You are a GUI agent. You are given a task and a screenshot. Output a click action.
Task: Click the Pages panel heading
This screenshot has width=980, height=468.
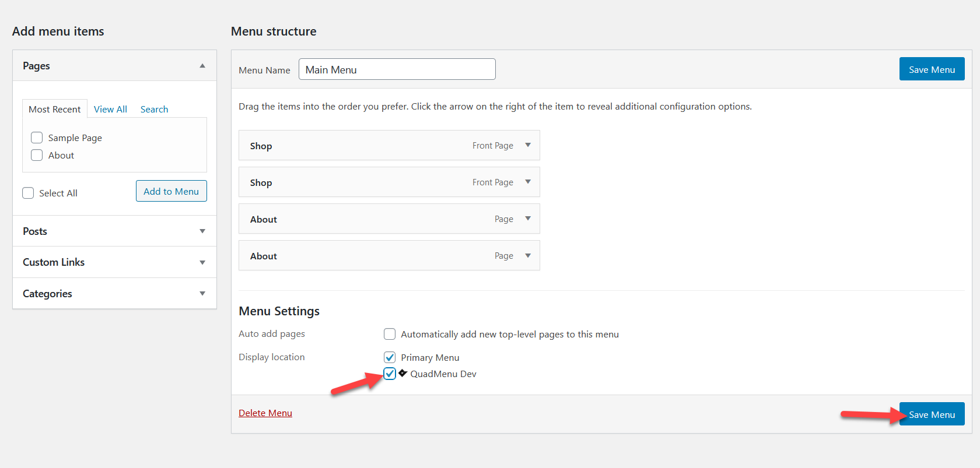click(36, 66)
